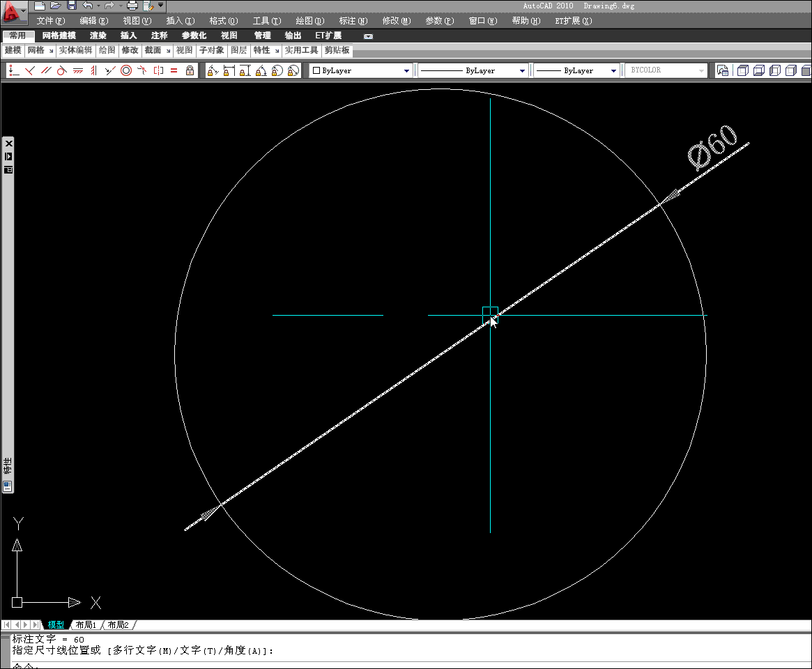The image size is (812, 669).
Task: Toggle auto-hide on the properties palette
Action: [8, 156]
